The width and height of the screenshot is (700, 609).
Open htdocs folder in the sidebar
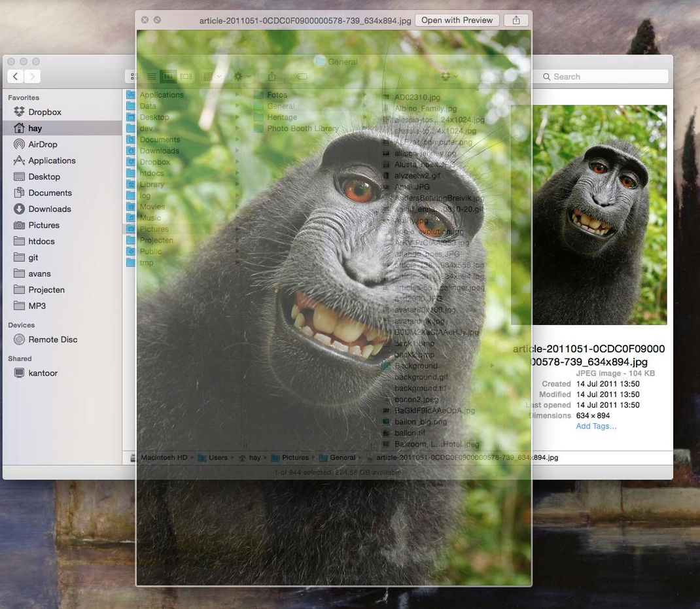coord(62,241)
